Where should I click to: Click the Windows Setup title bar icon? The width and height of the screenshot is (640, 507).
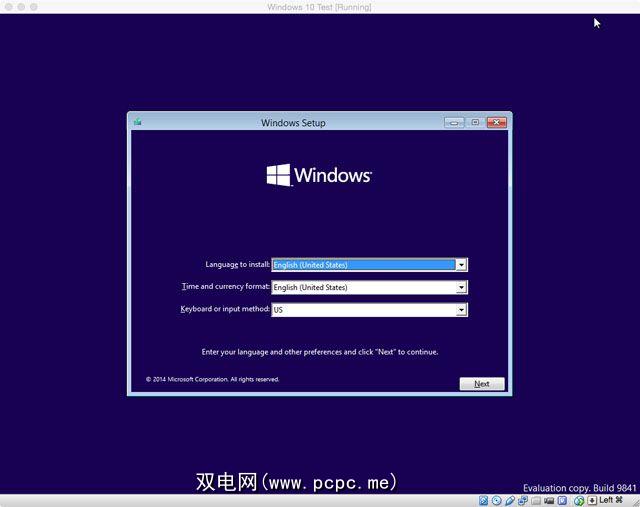[x=138, y=122]
